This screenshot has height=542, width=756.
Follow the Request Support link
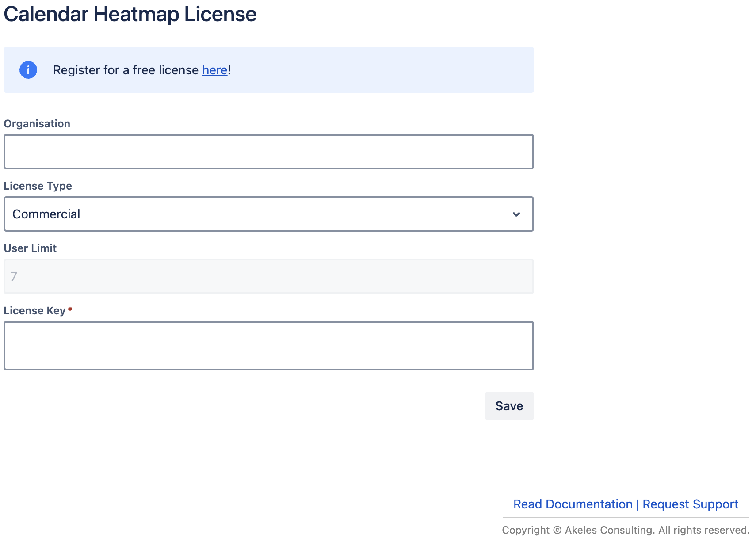(690, 504)
